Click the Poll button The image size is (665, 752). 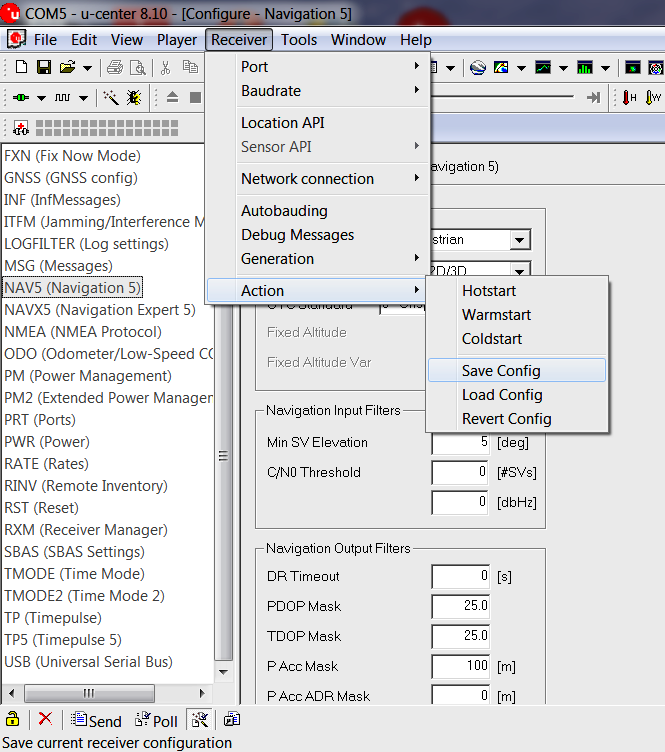coord(156,720)
